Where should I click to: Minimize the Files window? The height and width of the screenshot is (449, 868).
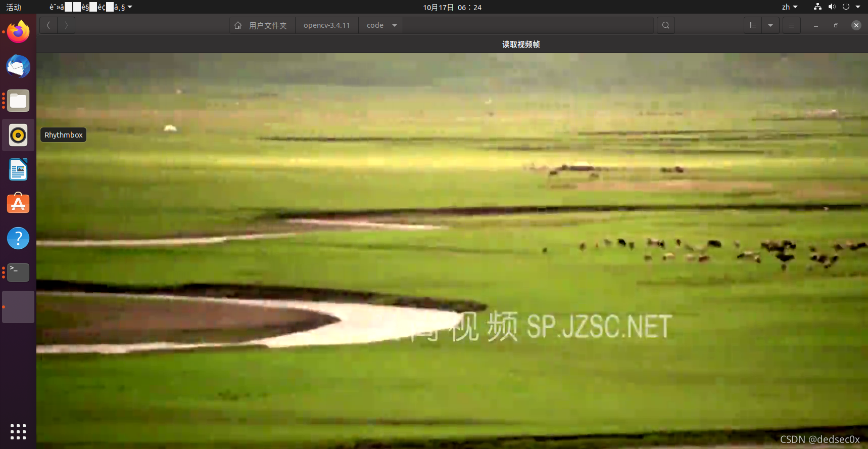tap(816, 25)
